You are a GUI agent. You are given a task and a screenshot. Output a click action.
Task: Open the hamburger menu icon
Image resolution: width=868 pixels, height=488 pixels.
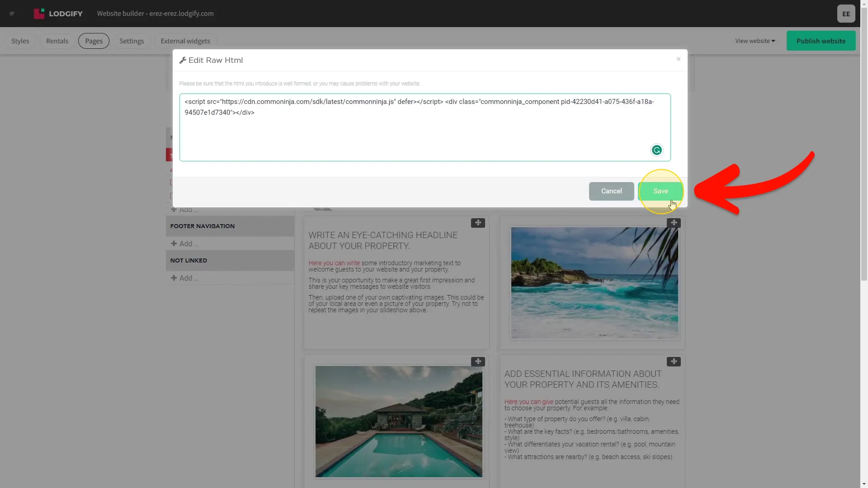point(12,14)
